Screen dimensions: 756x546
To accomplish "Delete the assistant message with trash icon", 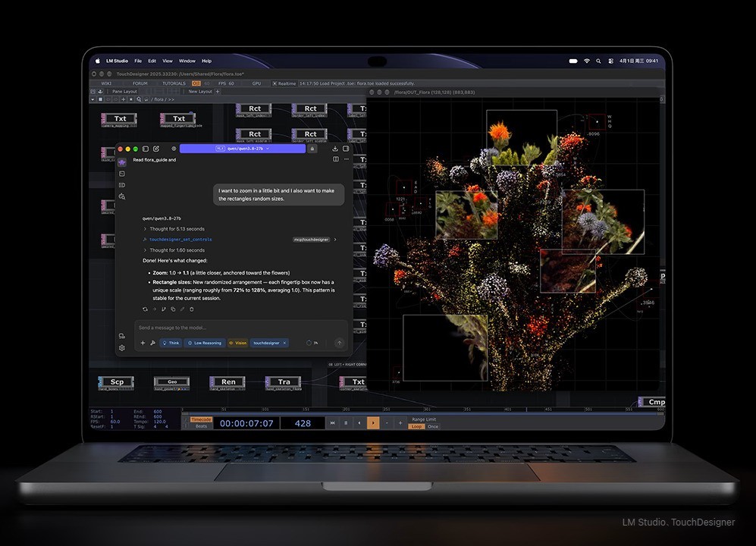I will [191, 309].
